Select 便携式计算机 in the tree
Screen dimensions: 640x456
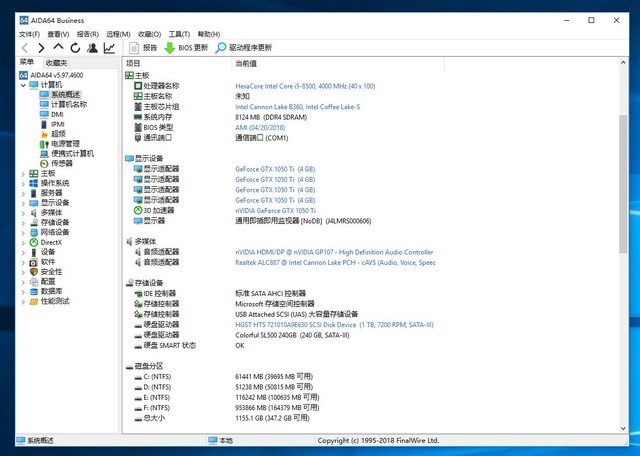(72, 153)
